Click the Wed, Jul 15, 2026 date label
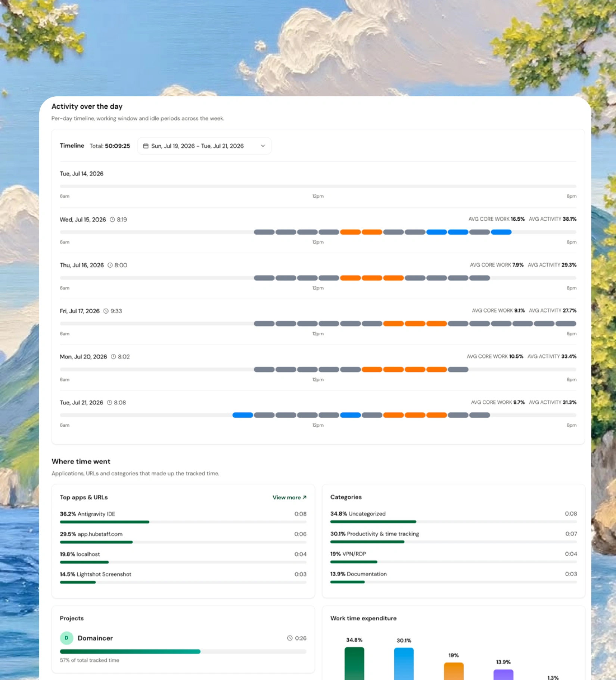This screenshot has height=680, width=616. click(83, 220)
